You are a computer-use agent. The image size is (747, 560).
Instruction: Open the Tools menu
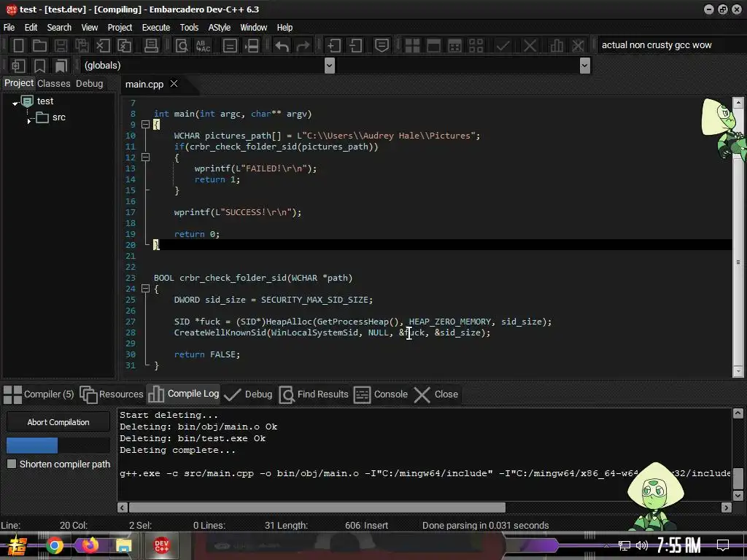pyautogui.click(x=189, y=28)
